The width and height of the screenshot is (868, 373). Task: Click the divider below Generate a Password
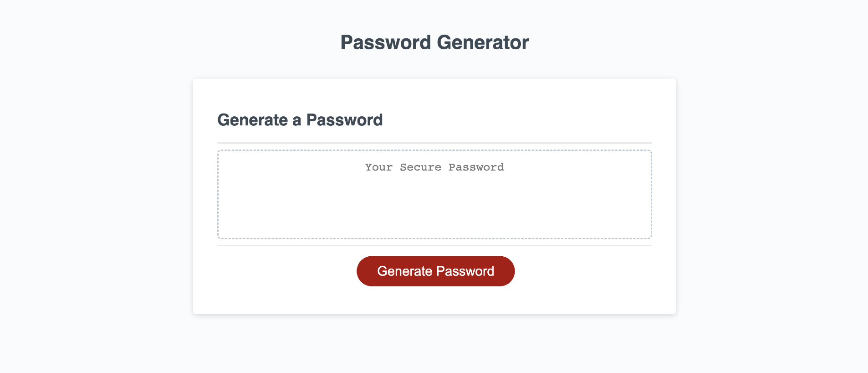434,142
